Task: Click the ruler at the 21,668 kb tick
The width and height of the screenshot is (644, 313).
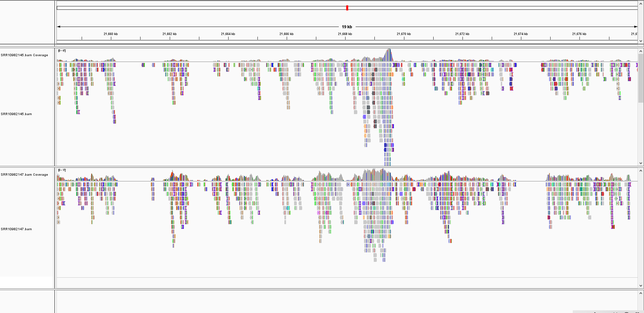Action: [345, 38]
